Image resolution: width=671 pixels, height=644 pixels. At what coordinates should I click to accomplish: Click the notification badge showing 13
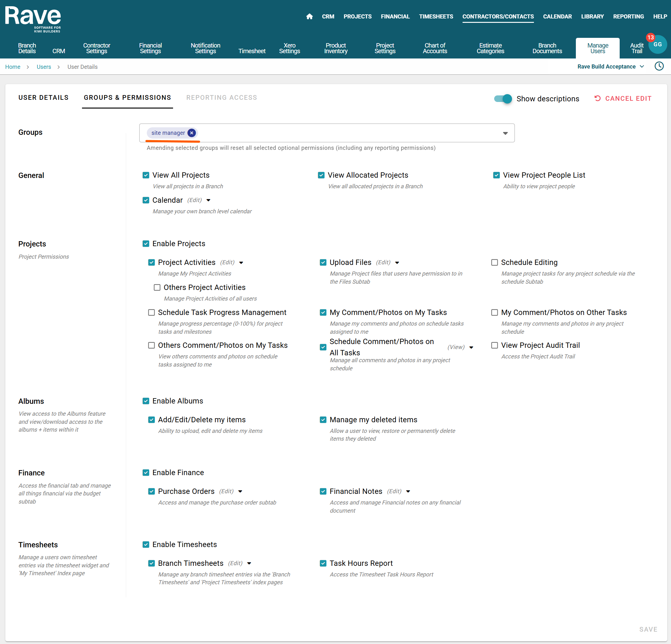650,38
